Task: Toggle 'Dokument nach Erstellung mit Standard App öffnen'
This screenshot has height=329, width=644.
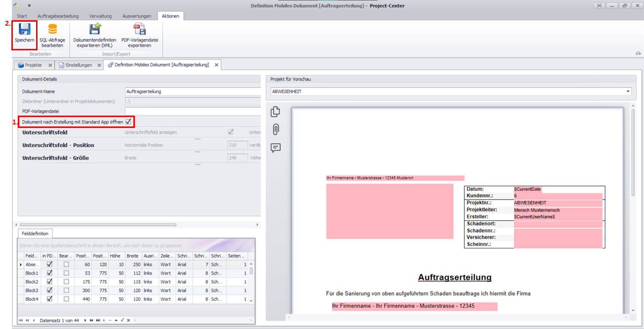Action: 128,122
